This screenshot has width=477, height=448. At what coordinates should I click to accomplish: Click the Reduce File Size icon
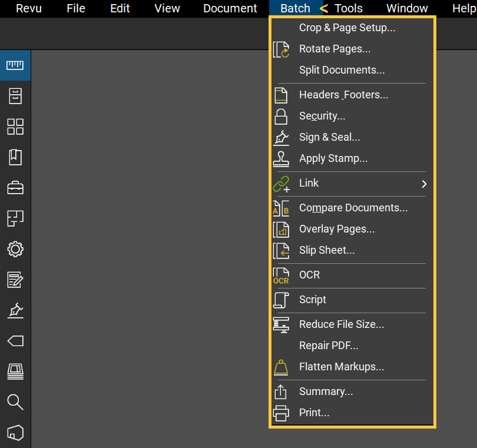pyautogui.click(x=281, y=325)
